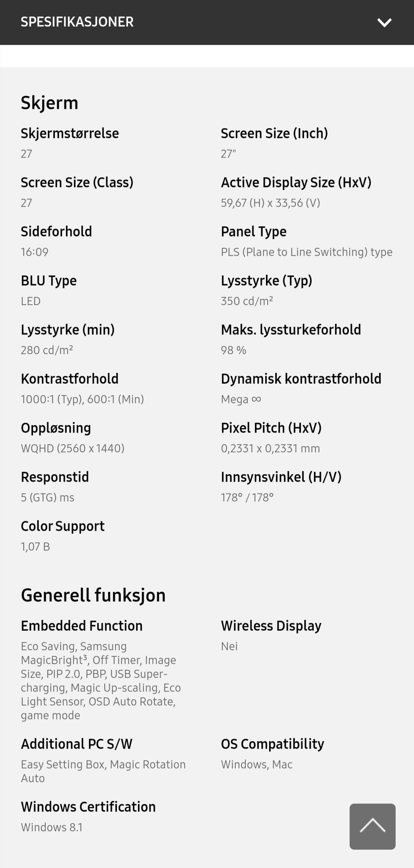Image resolution: width=414 pixels, height=868 pixels.
Task: Click the Skjermstørrelse label
Action: coord(70,133)
